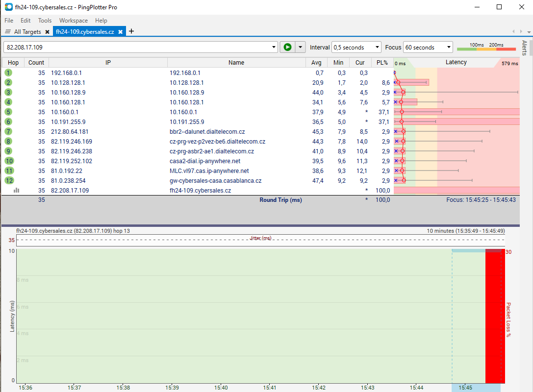Select the hop 12 green circle icon

[9, 180]
